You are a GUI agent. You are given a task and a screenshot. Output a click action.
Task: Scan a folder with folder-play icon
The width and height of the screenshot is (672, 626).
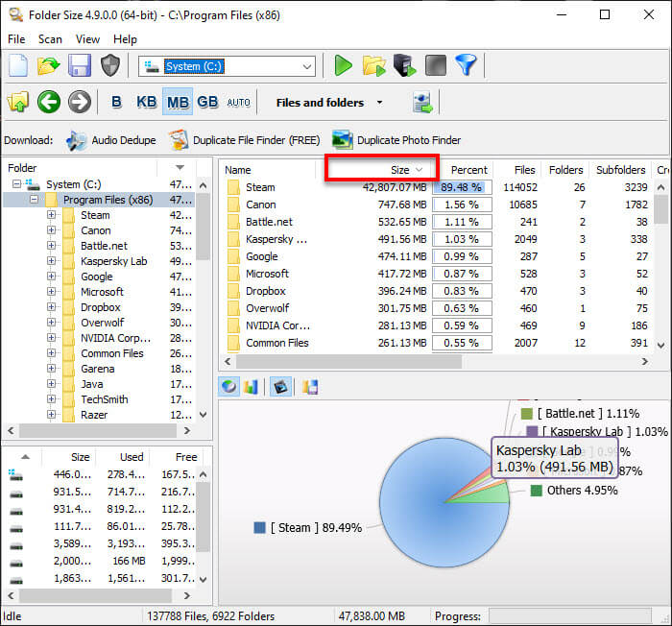[x=373, y=66]
